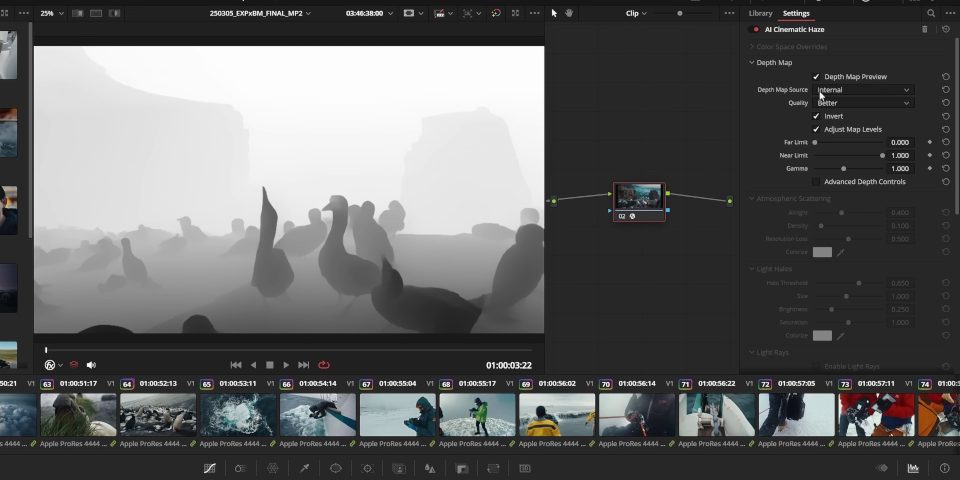Screen dimensions: 960x480
Task: Open the Curves palette icon
Action: click(209, 468)
